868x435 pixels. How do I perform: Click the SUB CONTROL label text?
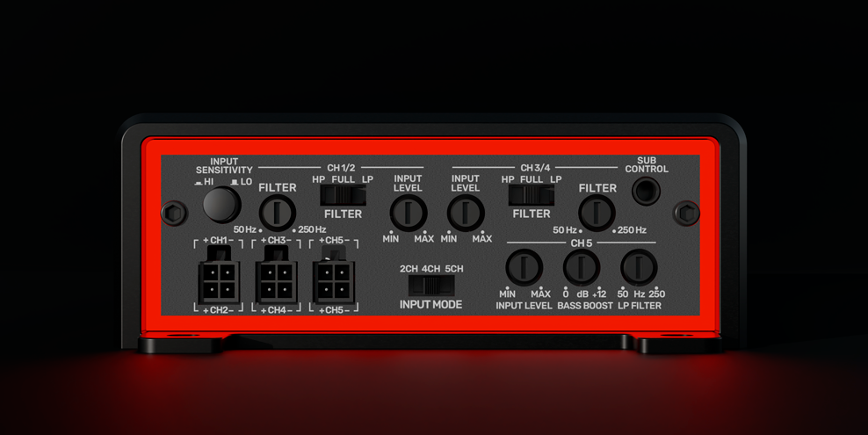[647, 164]
